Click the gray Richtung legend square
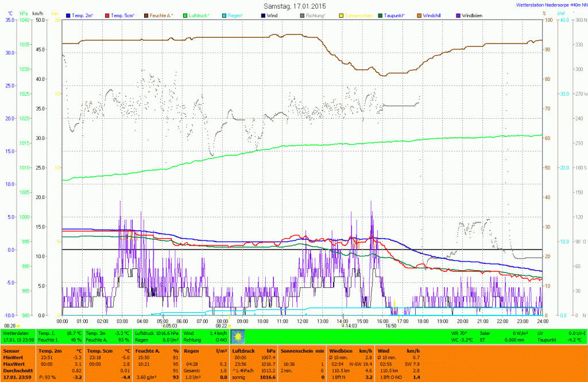This screenshot has width=588, height=382. [302, 15]
